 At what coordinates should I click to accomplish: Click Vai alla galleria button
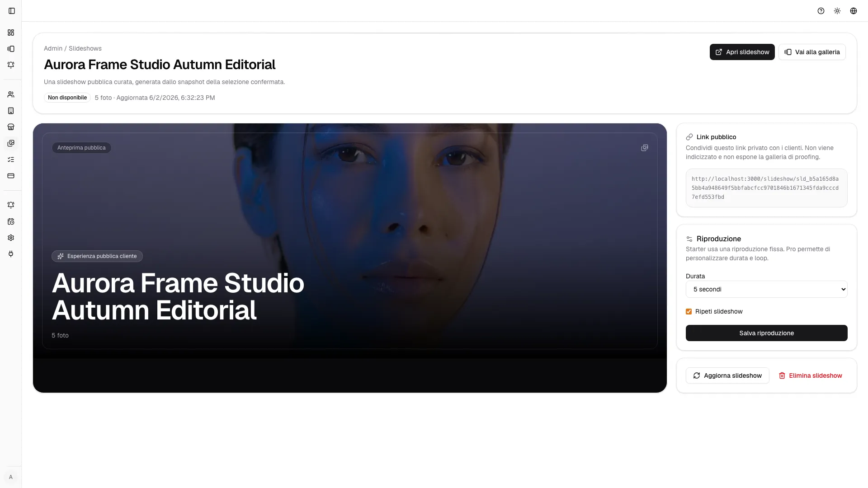tap(812, 52)
